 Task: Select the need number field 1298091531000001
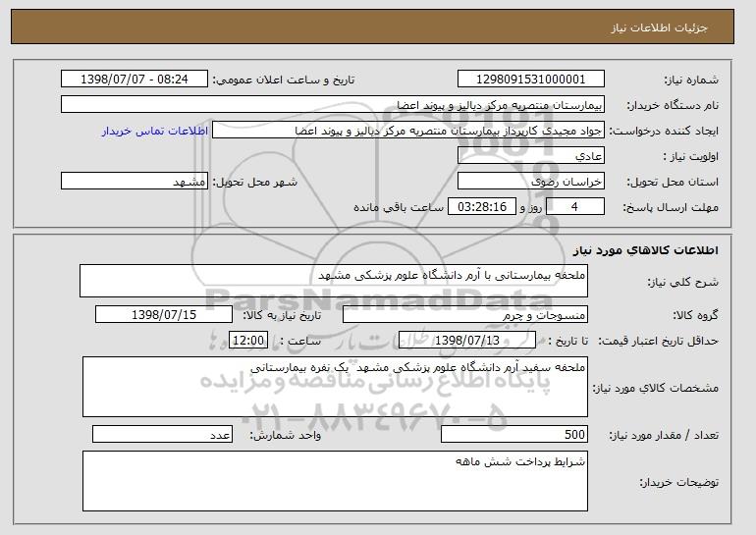pos(531,80)
